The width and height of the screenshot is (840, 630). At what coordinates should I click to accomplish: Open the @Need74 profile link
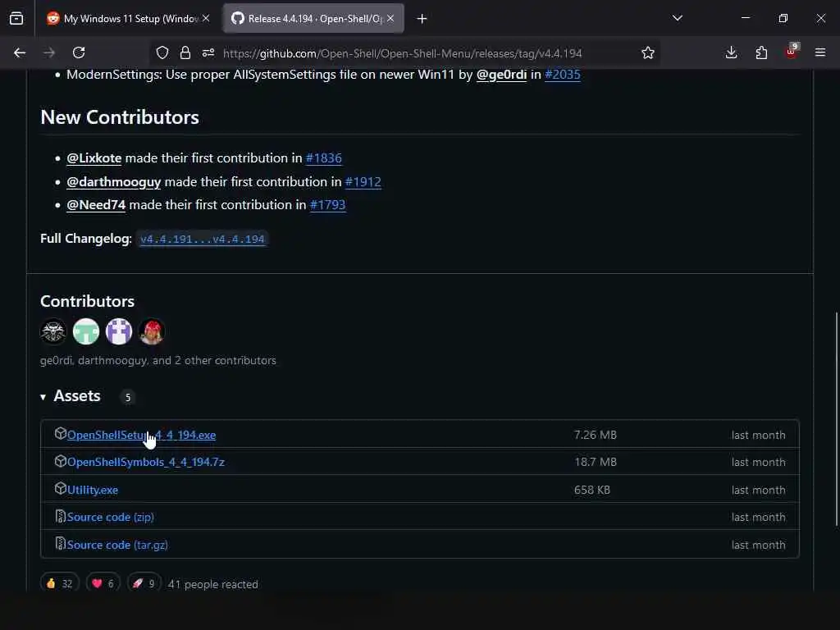pos(96,204)
